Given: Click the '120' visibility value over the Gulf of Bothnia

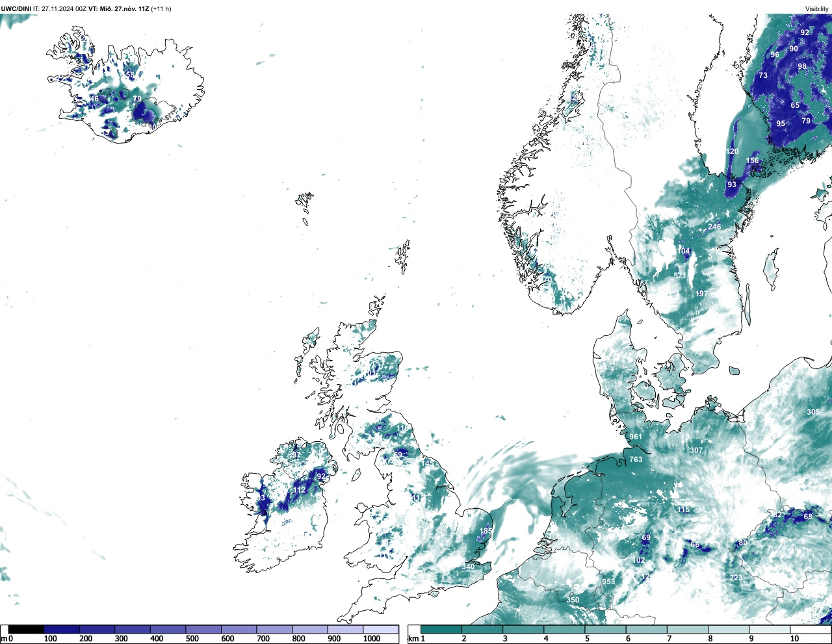Looking at the screenshot, I should [732, 151].
